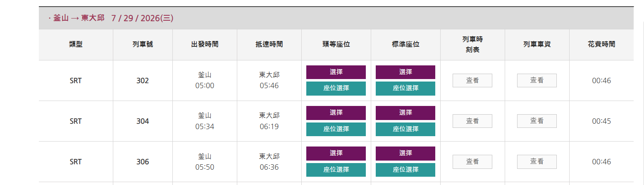The image size is (644, 185).
Task: Click arrival time 06:19
Action: point(269,126)
